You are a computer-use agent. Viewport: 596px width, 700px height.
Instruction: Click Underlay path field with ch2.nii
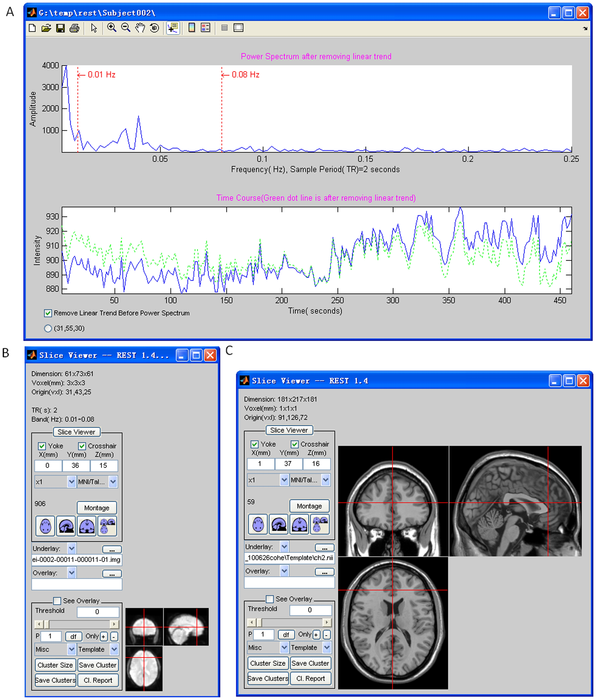point(289,558)
